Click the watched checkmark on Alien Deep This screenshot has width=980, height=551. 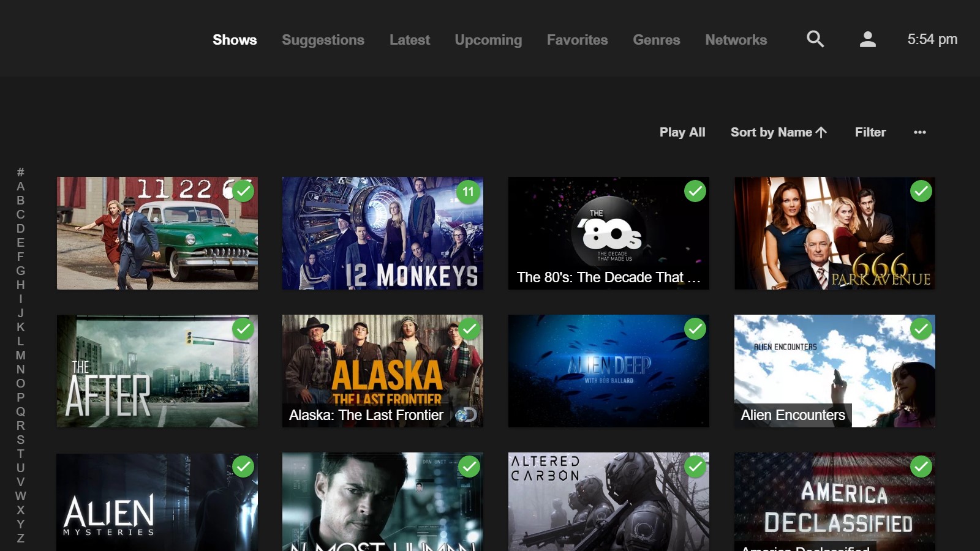(x=695, y=329)
